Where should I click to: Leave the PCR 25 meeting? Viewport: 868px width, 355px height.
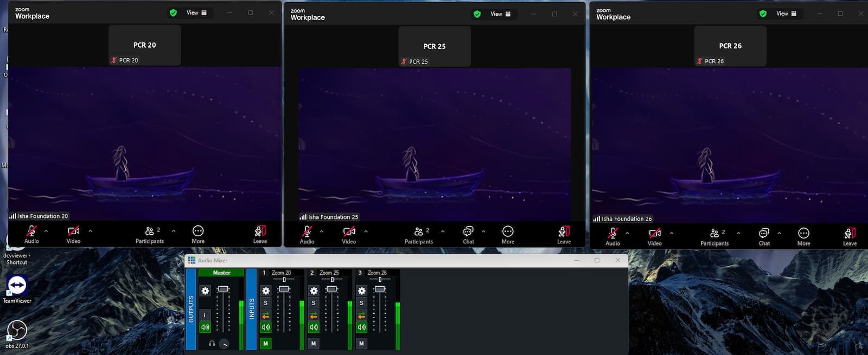coord(564,233)
